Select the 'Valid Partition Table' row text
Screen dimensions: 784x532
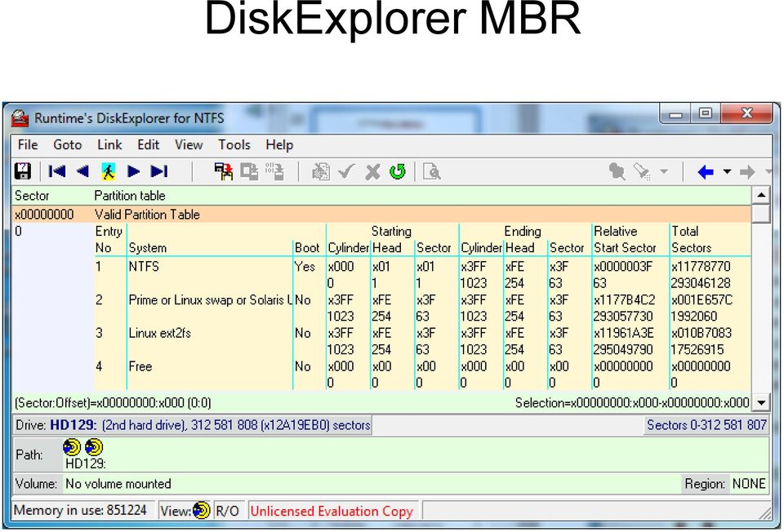pyautogui.click(x=147, y=215)
